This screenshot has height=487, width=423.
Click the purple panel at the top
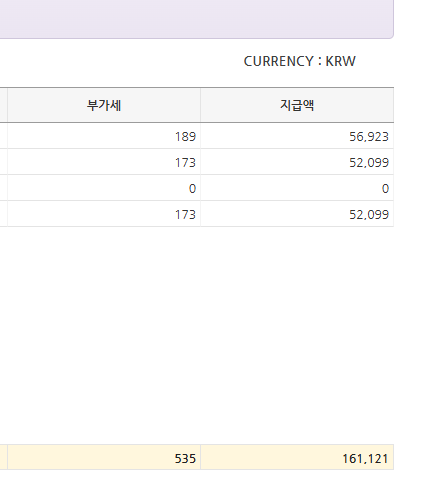tap(197, 19)
